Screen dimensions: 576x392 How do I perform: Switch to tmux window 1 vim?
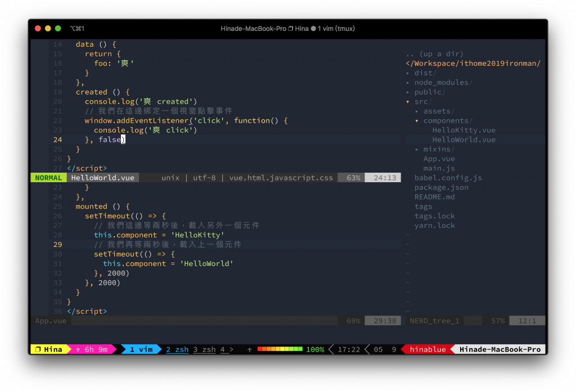pyautogui.click(x=141, y=349)
